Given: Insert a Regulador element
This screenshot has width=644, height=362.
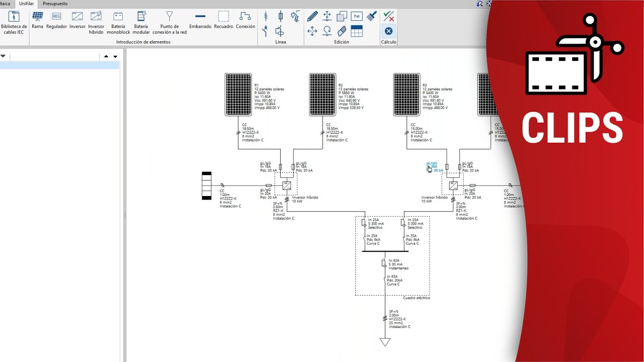Looking at the screenshot, I should point(56,20).
